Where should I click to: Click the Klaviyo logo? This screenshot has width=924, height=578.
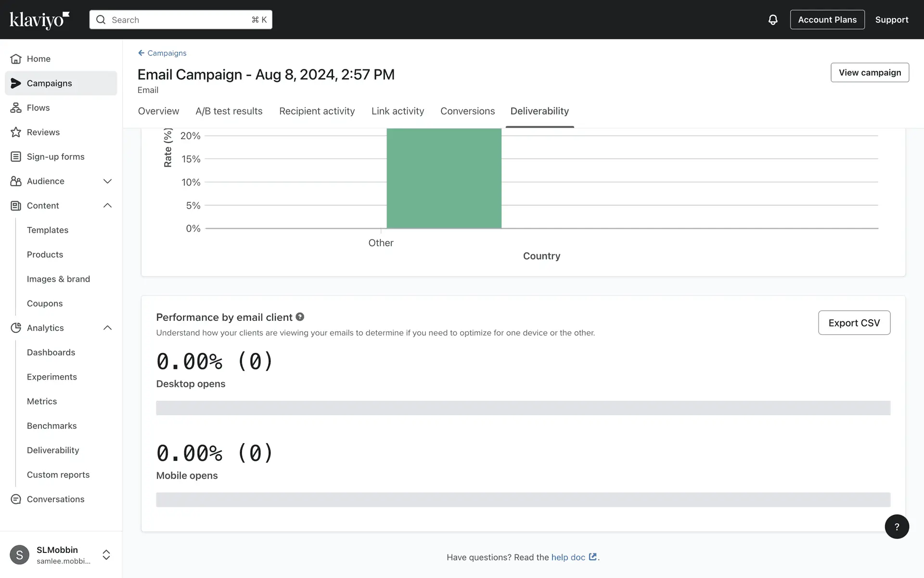[x=39, y=20]
